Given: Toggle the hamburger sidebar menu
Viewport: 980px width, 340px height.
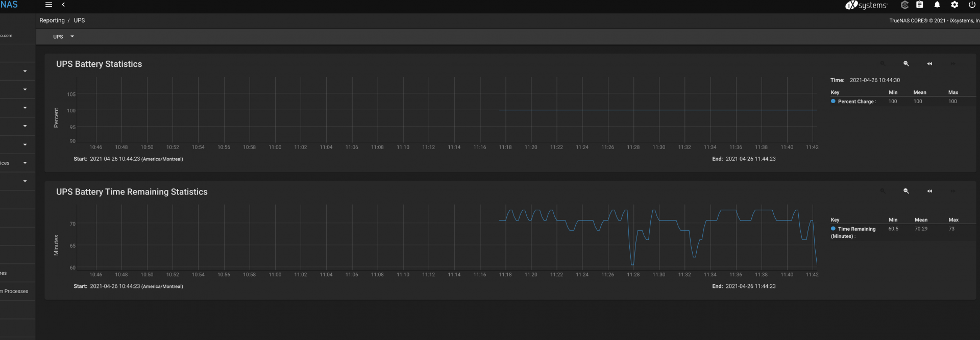Looking at the screenshot, I should coord(49,5).
